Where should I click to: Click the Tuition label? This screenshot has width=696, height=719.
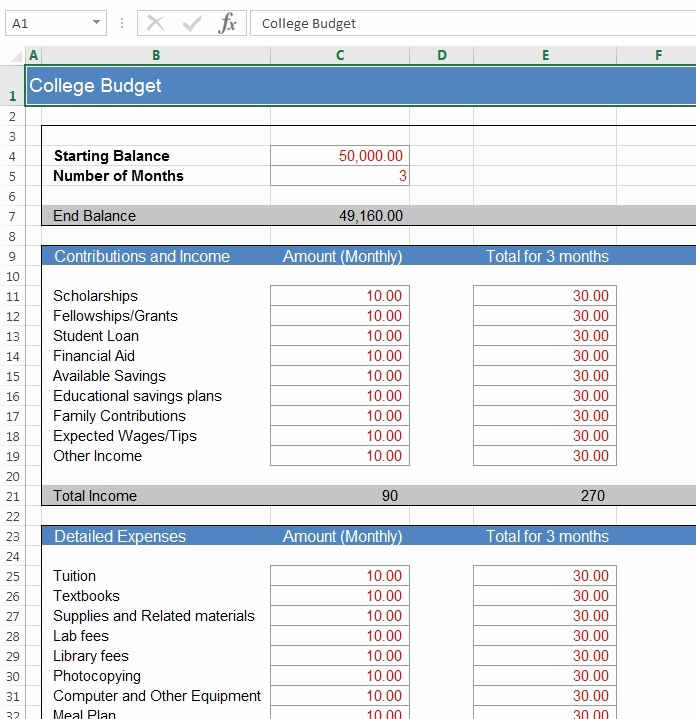pos(75,576)
